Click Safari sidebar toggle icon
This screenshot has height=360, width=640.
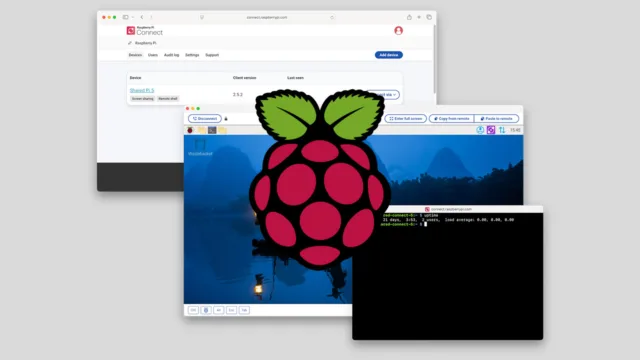pyautogui.click(x=126, y=17)
